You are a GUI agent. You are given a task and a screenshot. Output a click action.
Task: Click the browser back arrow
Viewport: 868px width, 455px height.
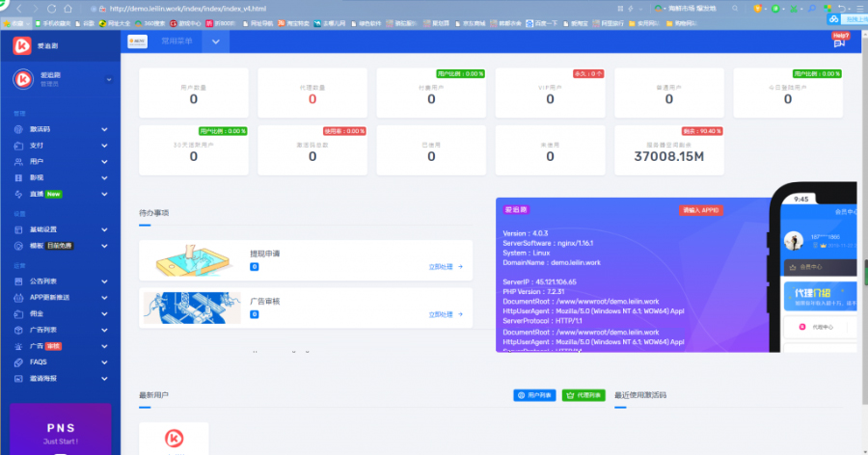pyautogui.click(x=19, y=9)
